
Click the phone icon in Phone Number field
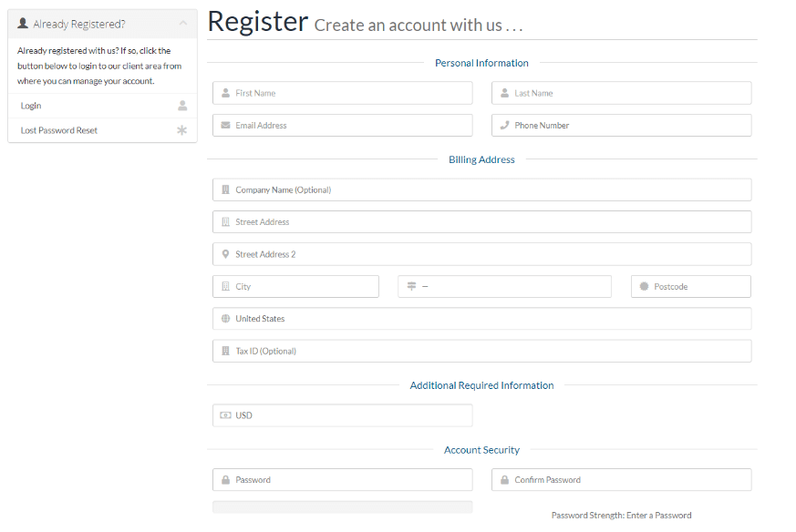click(x=504, y=126)
